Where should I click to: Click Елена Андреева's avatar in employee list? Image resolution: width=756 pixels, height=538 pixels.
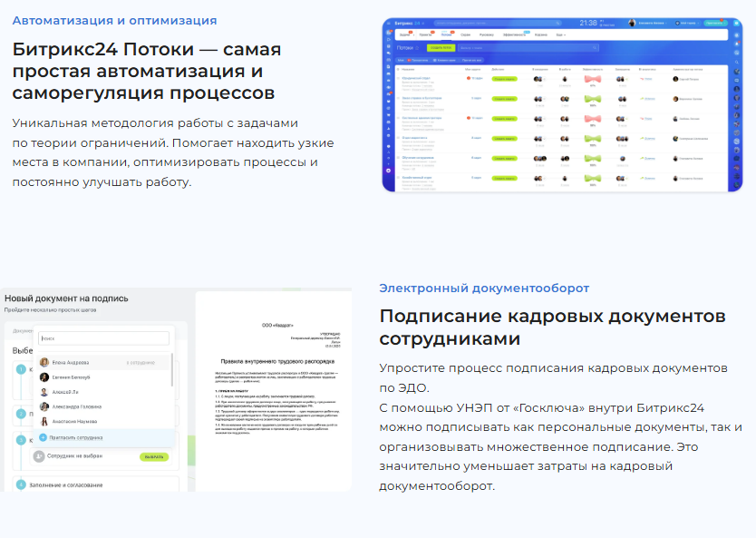coord(44,362)
